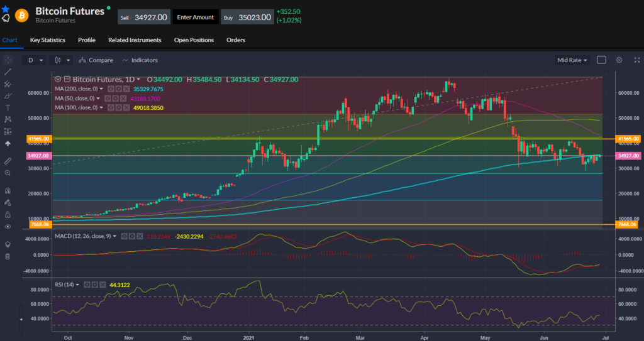644x341 pixels.
Task: Select the crosshair cursor tool
Action: click(x=8, y=60)
